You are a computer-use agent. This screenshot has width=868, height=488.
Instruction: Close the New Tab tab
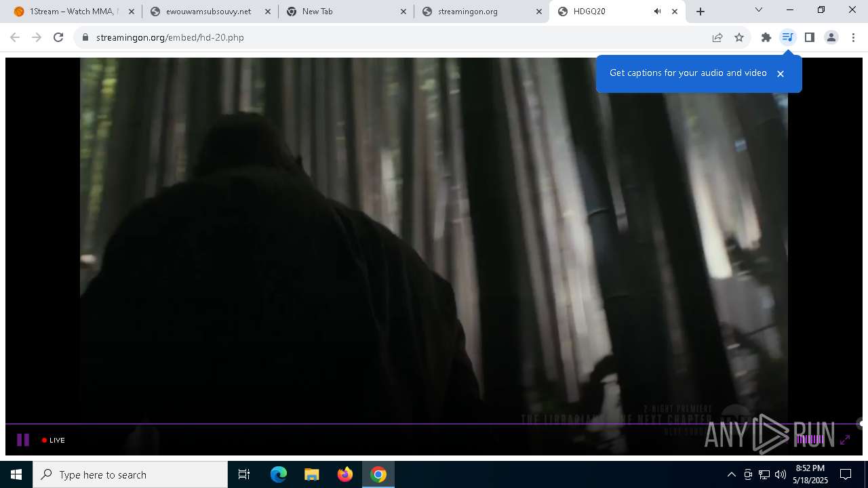403,12
